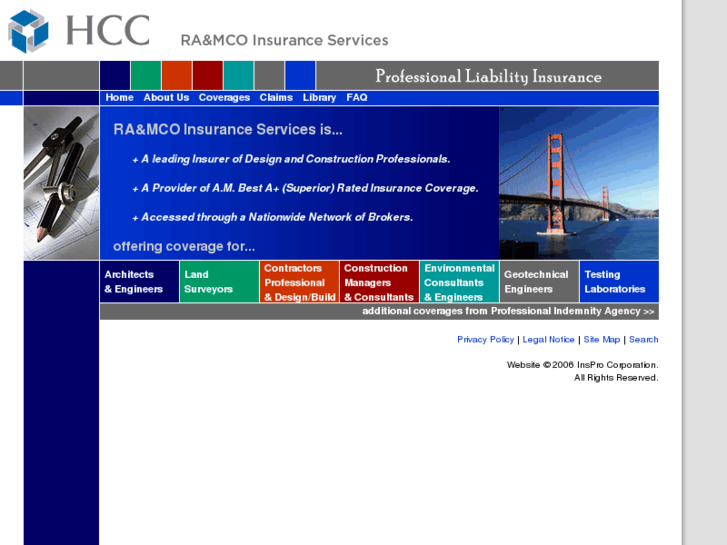Viewport: 727px width, 545px height.
Task: Click the dark navy color square in header
Action: click(x=115, y=75)
